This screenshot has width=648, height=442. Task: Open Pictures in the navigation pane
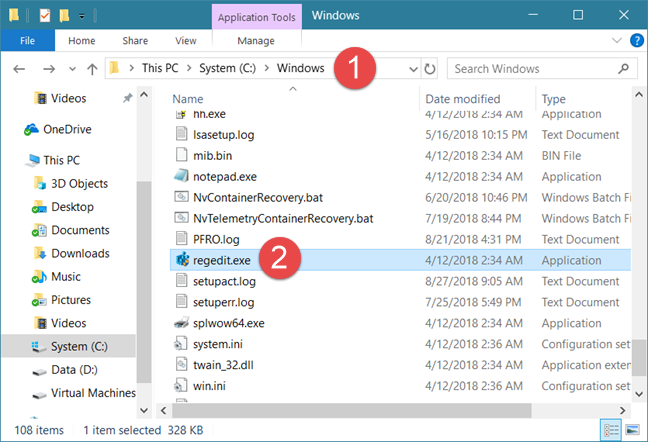tap(71, 300)
